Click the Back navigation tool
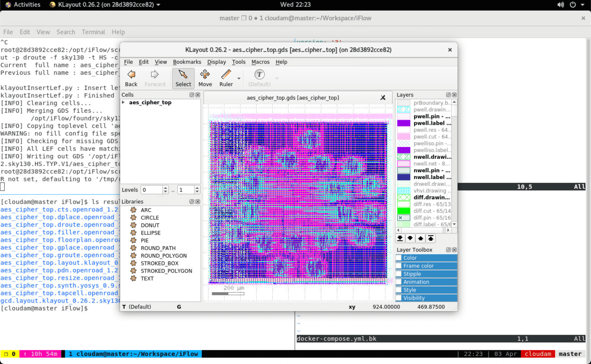 (x=131, y=78)
